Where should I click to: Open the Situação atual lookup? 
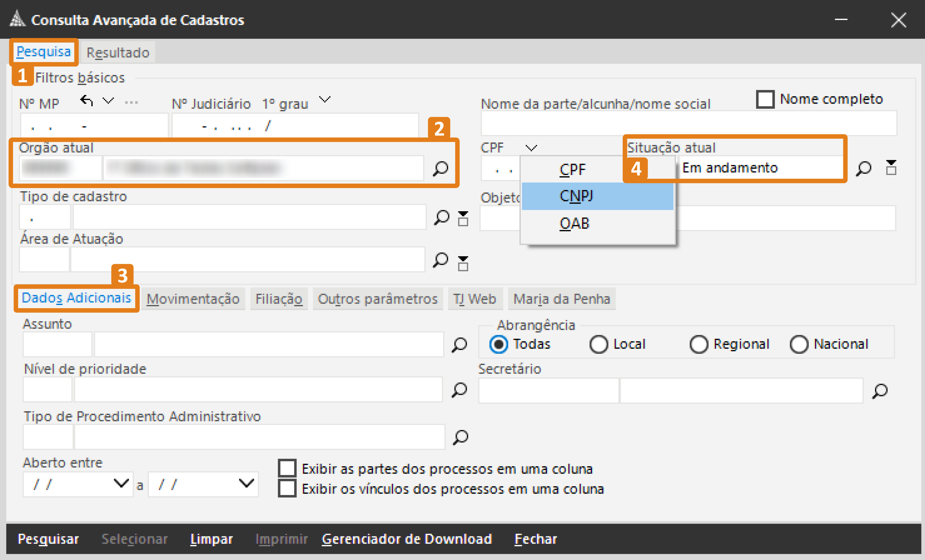pos(864,169)
